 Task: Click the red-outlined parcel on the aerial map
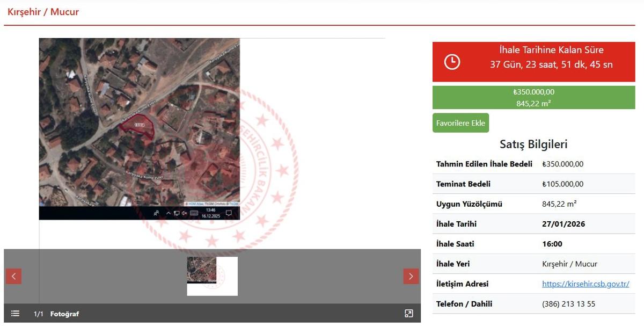click(138, 125)
